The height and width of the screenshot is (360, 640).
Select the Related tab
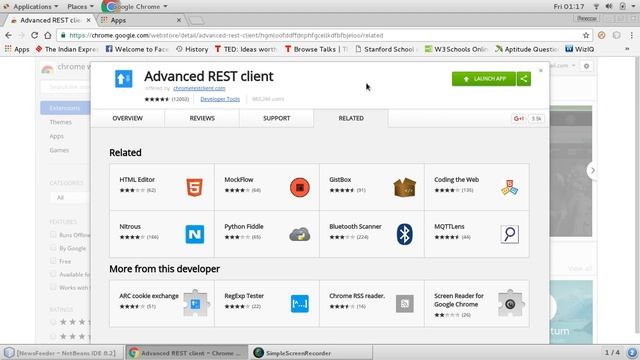pos(351,118)
